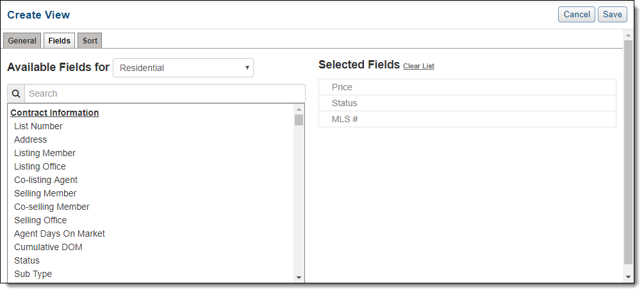Click the available fields list scrollbar thumb
Image resolution: width=644 pixels, height=293 pixels.
point(299,120)
